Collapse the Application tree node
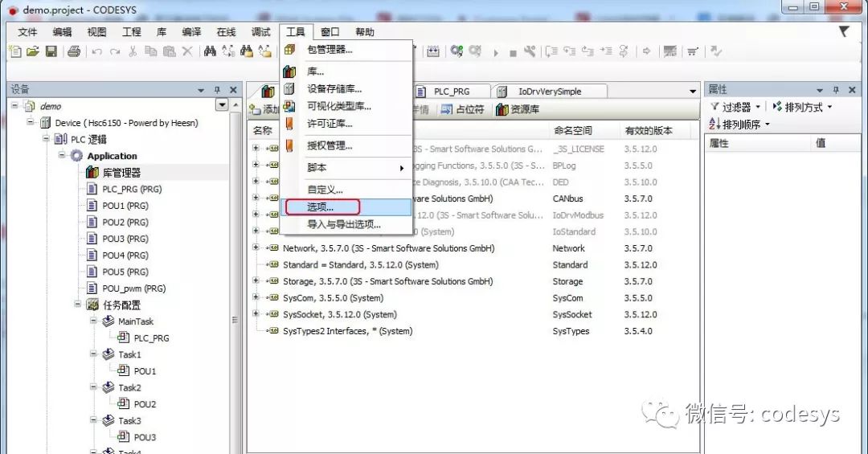Image resolution: width=868 pixels, height=454 pixels. (62, 155)
